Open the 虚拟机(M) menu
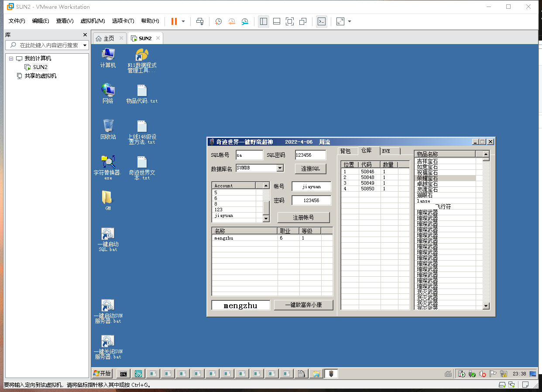Image resolution: width=542 pixels, height=392 pixels. [93, 21]
